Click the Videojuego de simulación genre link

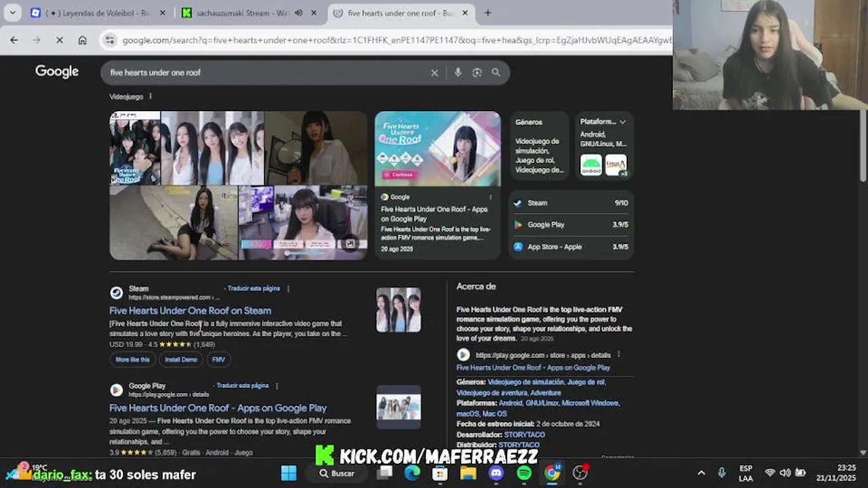pos(525,382)
